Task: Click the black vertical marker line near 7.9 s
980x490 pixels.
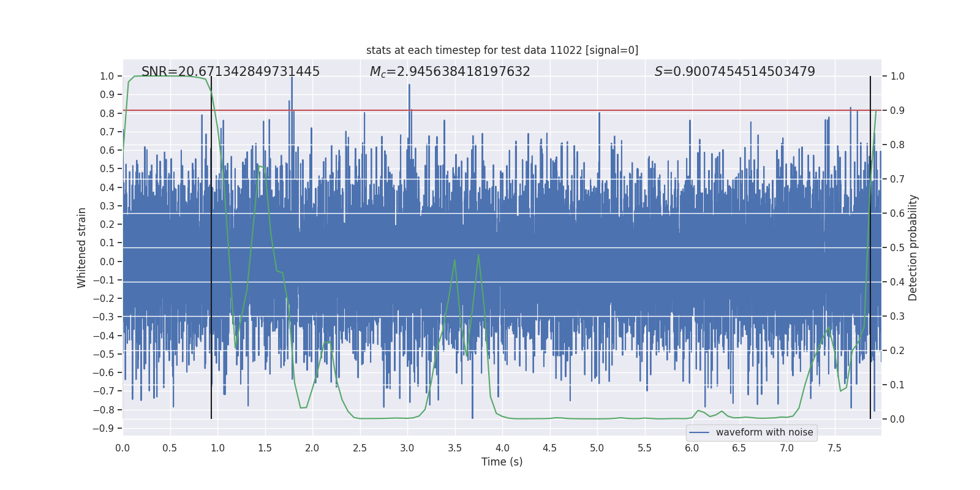Action: click(870, 247)
